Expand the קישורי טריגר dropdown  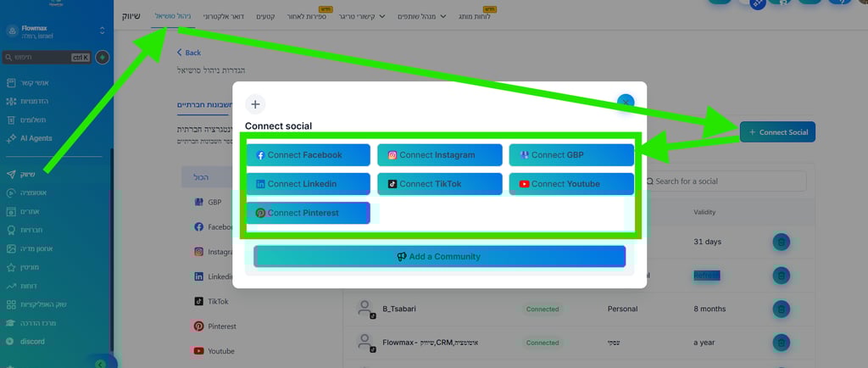361,17
